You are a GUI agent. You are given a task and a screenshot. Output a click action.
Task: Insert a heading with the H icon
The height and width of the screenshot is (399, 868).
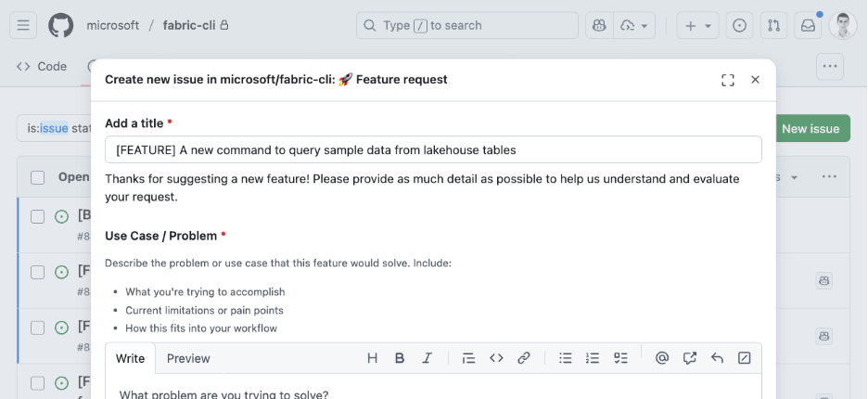[373, 358]
